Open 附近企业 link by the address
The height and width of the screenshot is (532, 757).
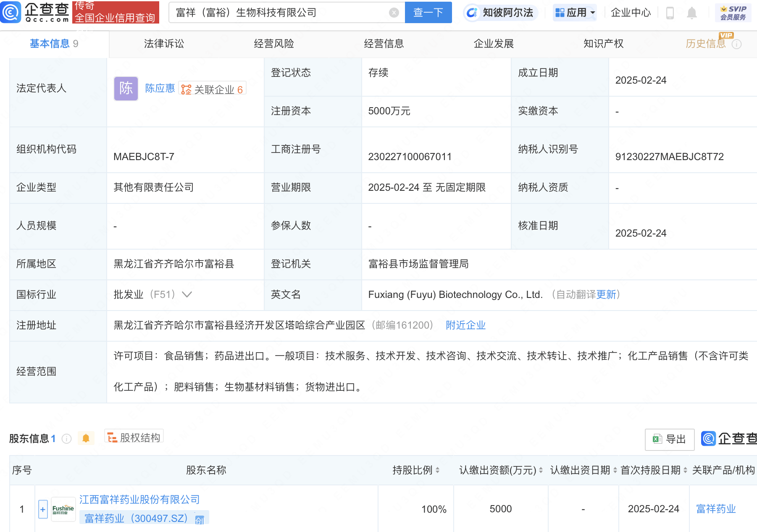click(465, 325)
